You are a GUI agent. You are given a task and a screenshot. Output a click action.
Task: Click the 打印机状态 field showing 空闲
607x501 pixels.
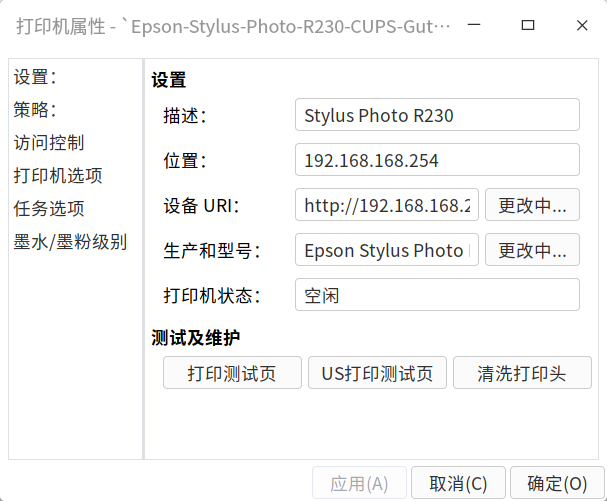437,295
